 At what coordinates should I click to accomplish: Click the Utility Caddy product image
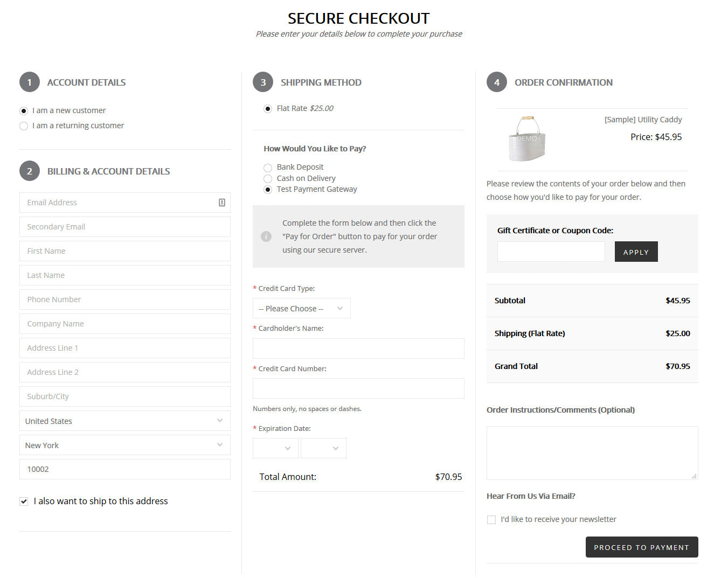coord(526,138)
